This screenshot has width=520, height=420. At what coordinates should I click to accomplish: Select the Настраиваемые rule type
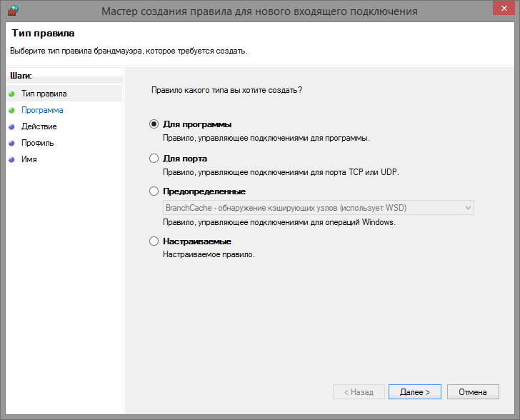pos(154,241)
